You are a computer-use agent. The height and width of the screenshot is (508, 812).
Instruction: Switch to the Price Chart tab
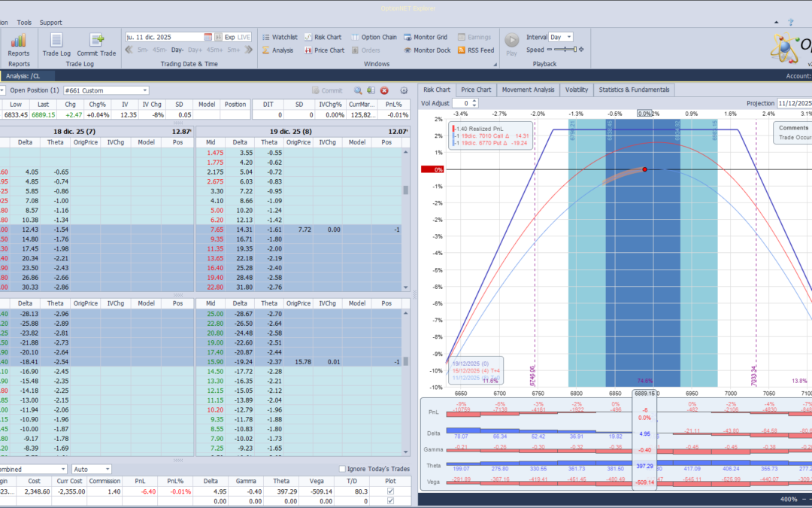tap(476, 90)
